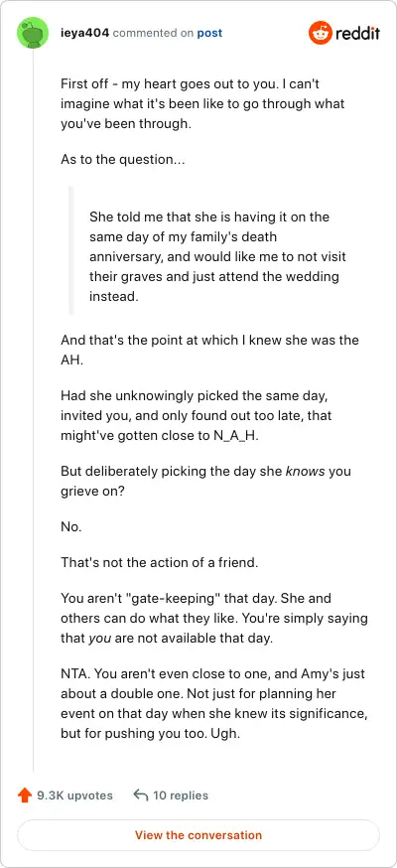Image resolution: width=397 pixels, height=868 pixels.
Task: Click the orange upvote arrow icon
Action: point(25,796)
